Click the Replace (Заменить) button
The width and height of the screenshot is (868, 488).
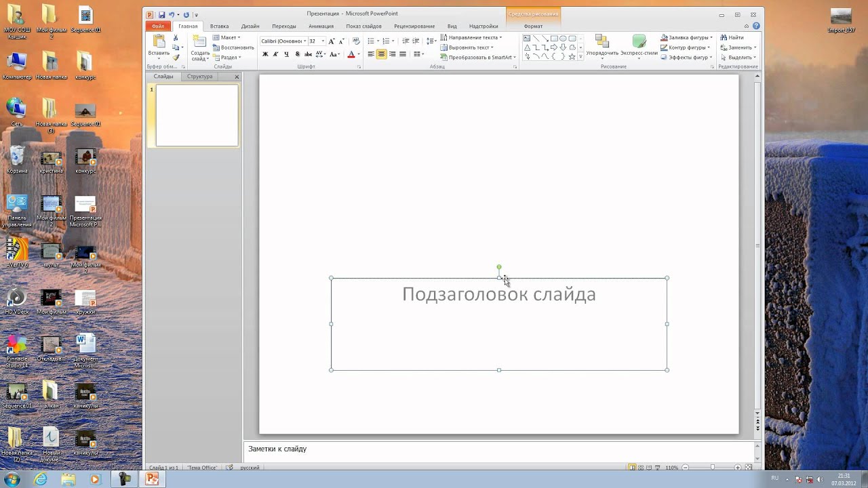click(x=737, y=47)
